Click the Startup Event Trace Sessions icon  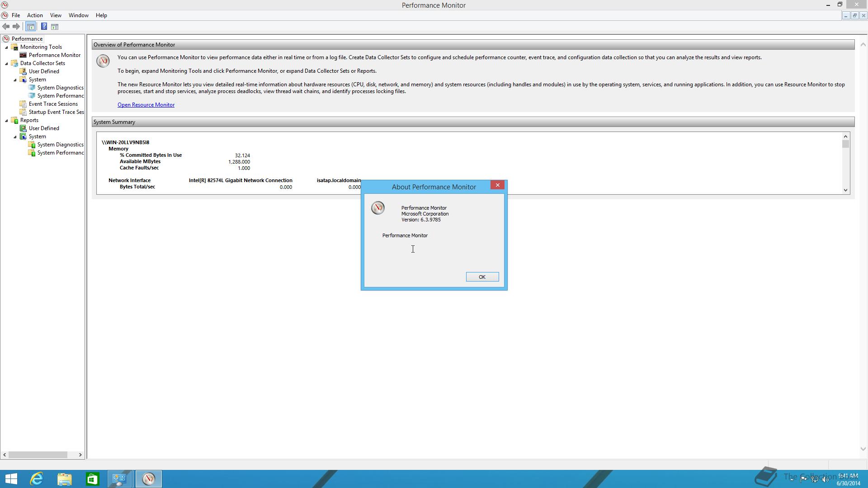(23, 112)
